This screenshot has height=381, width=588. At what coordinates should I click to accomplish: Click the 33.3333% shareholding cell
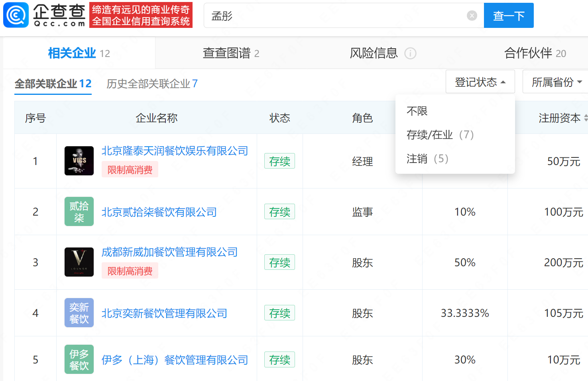465,313
